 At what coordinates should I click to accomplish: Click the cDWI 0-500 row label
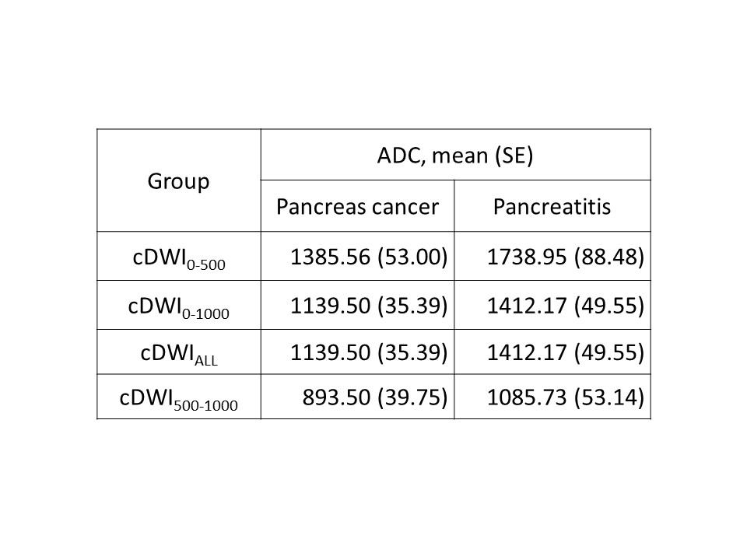tap(178, 259)
